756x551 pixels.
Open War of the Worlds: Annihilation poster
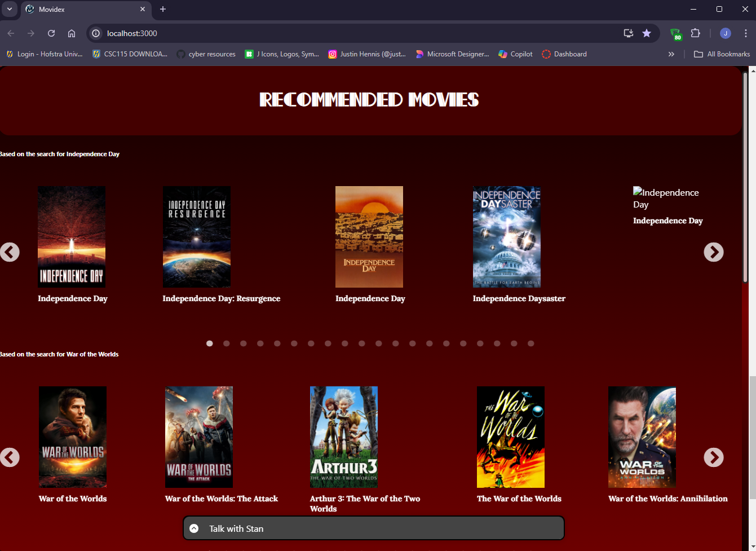click(x=642, y=437)
